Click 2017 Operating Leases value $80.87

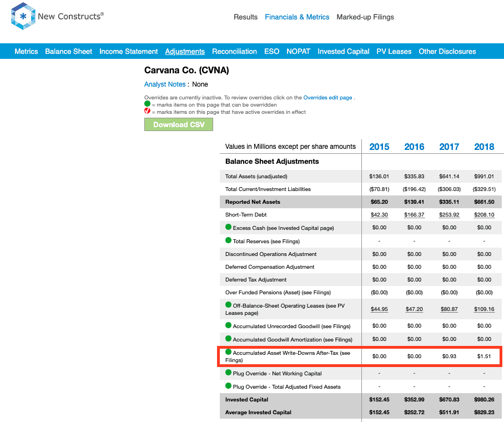point(449,309)
